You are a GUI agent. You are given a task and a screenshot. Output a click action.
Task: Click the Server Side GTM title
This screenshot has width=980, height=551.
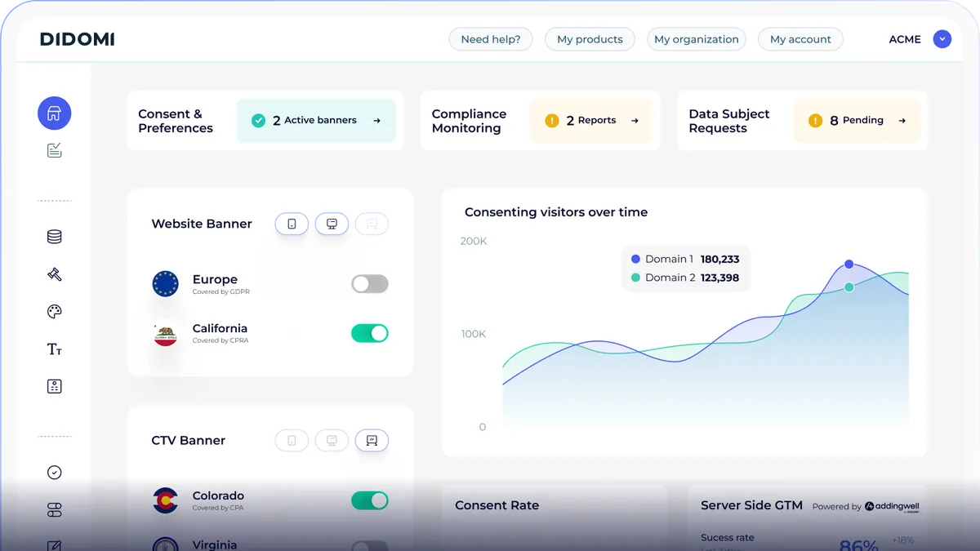(752, 505)
